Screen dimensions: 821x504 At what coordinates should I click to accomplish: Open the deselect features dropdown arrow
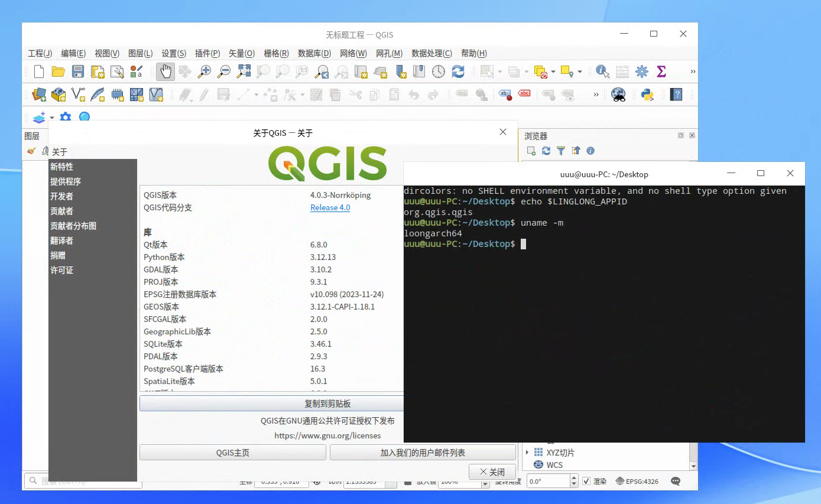(x=553, y=71)
